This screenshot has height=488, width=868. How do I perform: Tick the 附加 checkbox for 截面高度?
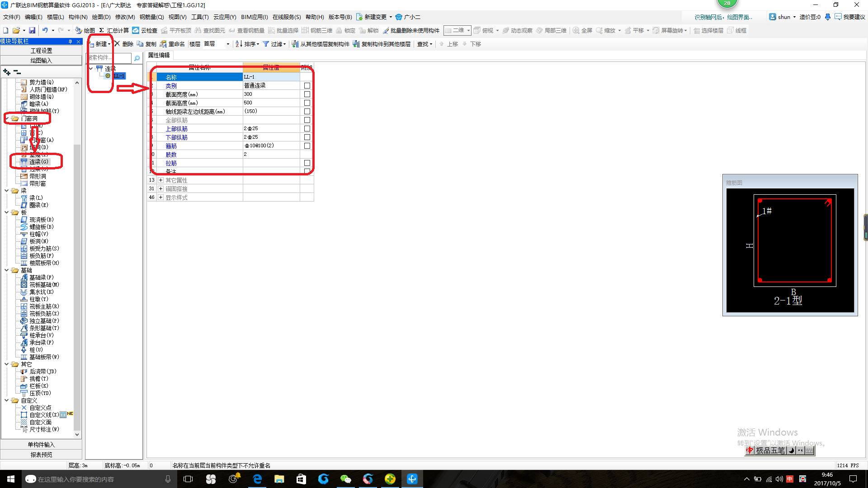[307, 103]
